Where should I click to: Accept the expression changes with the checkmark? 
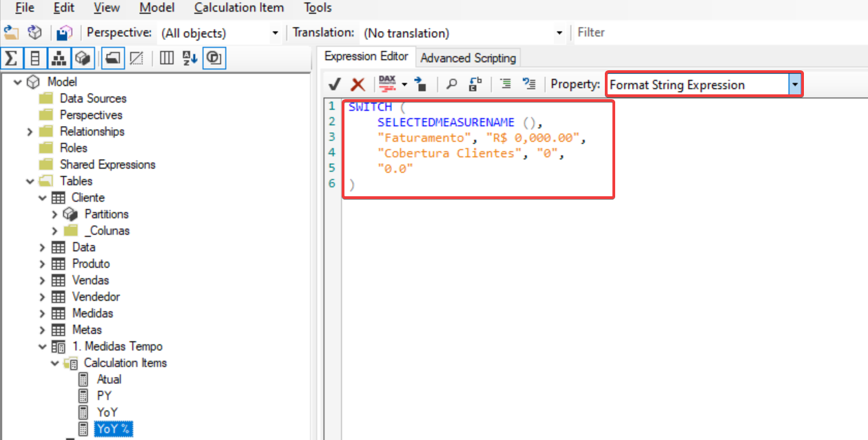point(334,83)
